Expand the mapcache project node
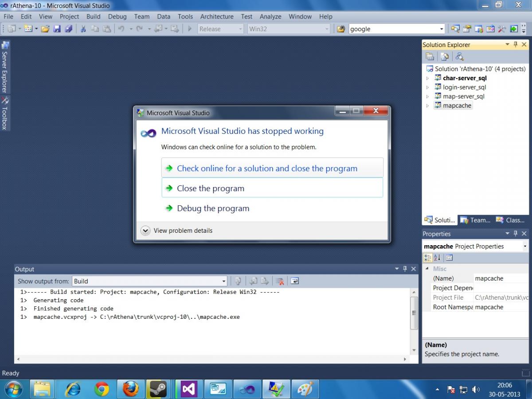 click(x=427, y=106)
